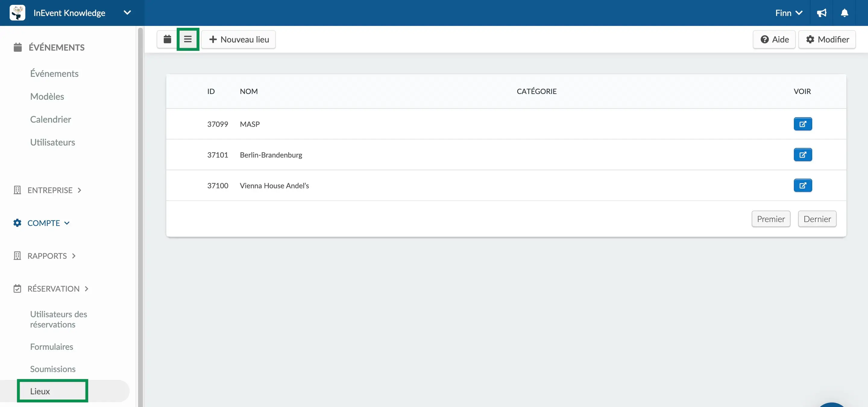Expand the ENTREPRISE section
868x407 pixels.
[x=47, y=190]
